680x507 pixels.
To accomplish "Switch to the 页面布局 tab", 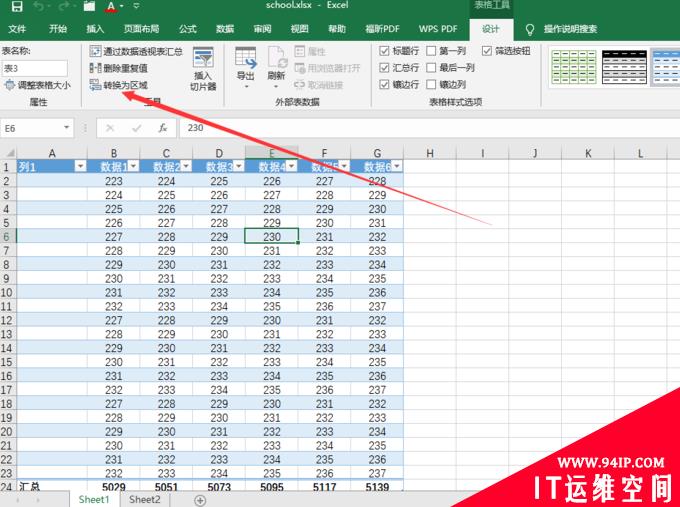I will pyautogui.click(x=141, y=29).
